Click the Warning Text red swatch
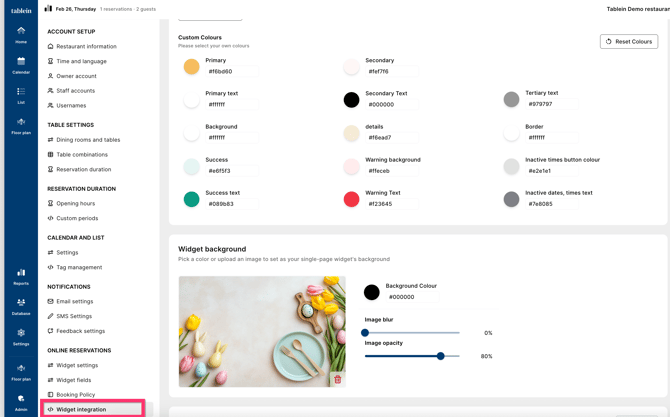Screen dimensions: 670x417 351,199
